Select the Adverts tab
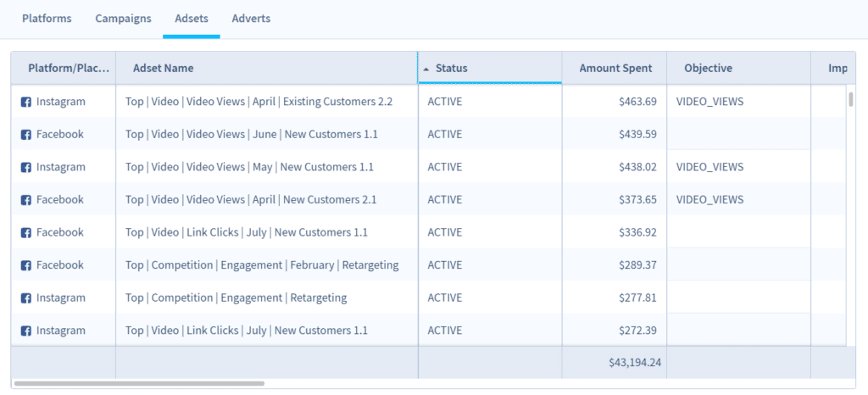Image resolution: width=868 pixels, height=395 pixels. pos(251,19)
